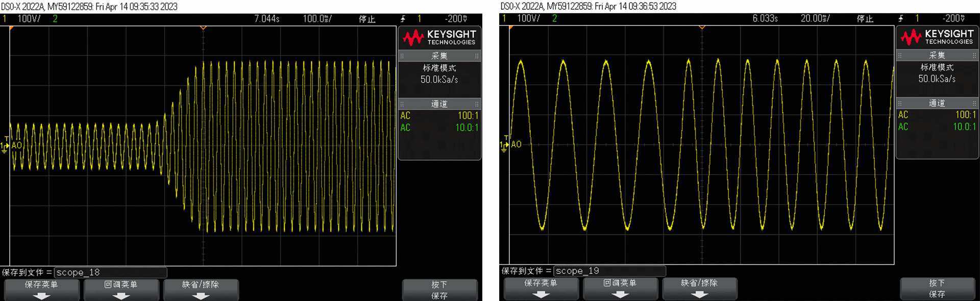Select the 通道 panel header on scope_19

coord(937,103)
